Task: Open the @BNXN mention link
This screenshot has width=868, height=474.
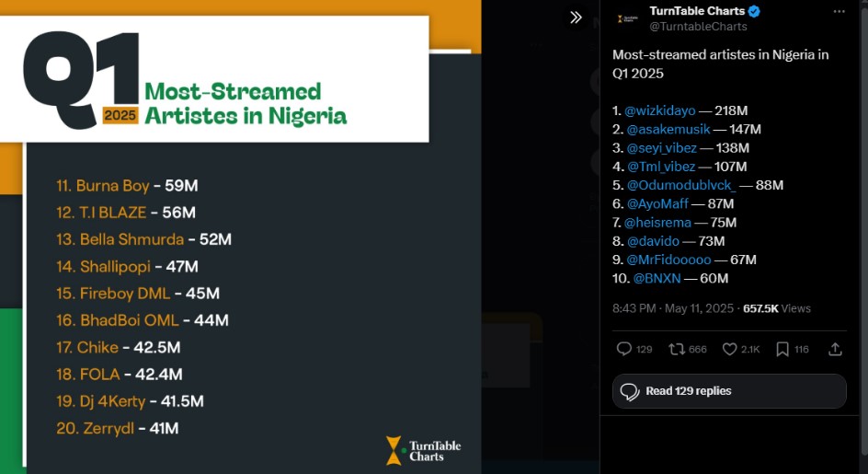Action: click(x=657, y=279)
